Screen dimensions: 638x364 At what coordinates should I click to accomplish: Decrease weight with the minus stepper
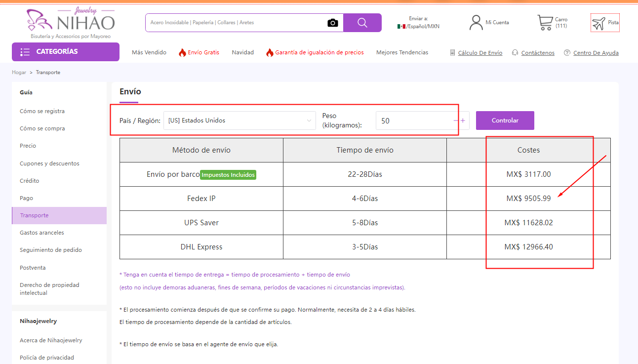[x=456, y=121]
